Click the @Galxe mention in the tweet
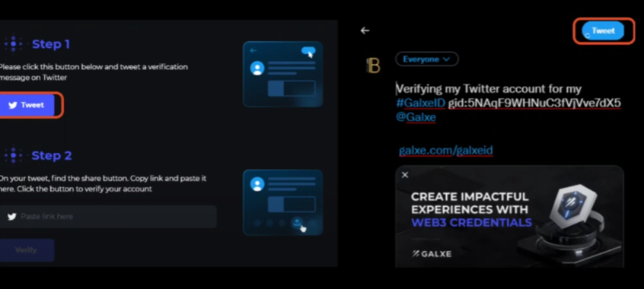The height and width of the screenshot is (289, 644). (x=416, y=117)
